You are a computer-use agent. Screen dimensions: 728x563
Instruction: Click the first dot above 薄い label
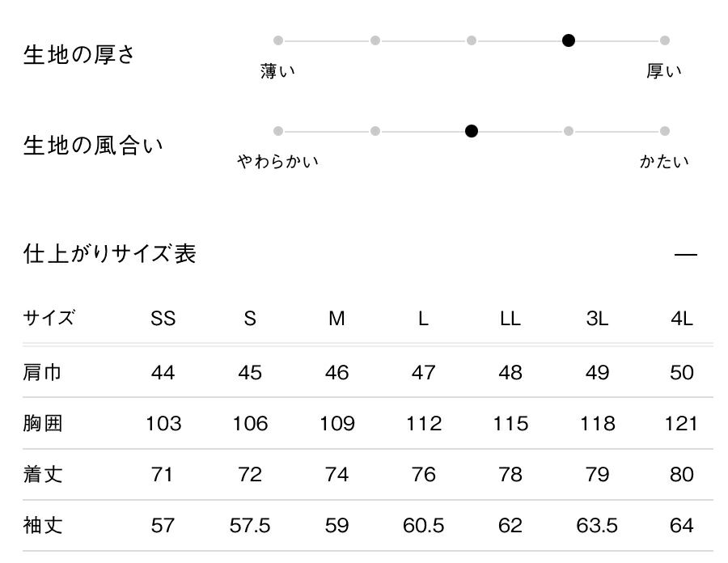pyautogui.click(x=278, y=40)
